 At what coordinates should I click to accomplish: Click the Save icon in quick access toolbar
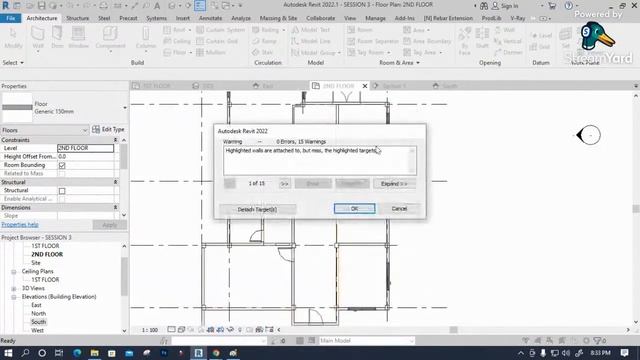pos(41,6)
